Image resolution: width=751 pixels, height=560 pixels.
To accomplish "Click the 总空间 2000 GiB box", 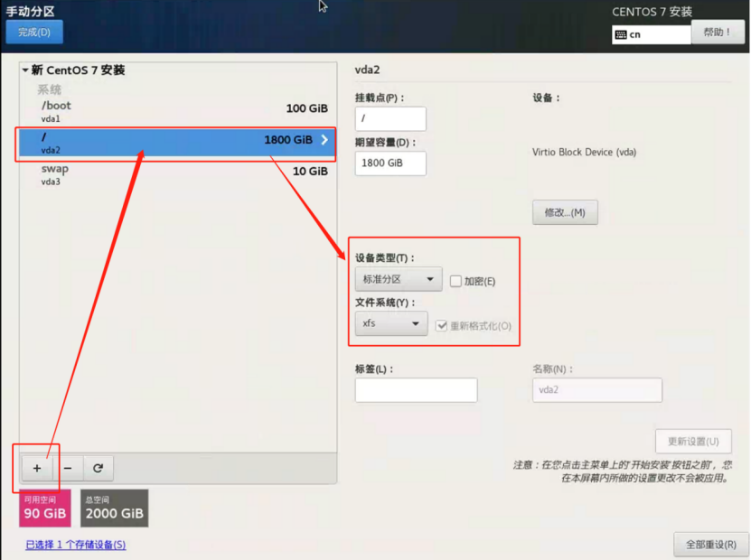I will [115, 508].
